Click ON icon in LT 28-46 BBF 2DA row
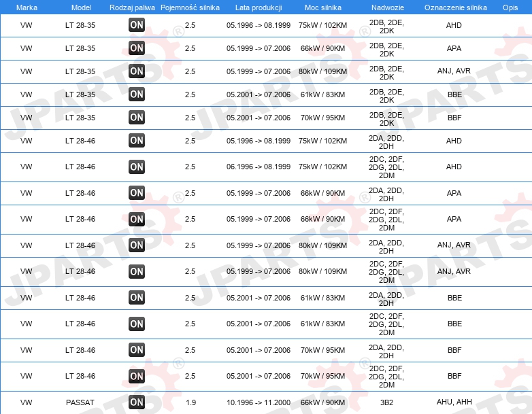 click(137, 350)
